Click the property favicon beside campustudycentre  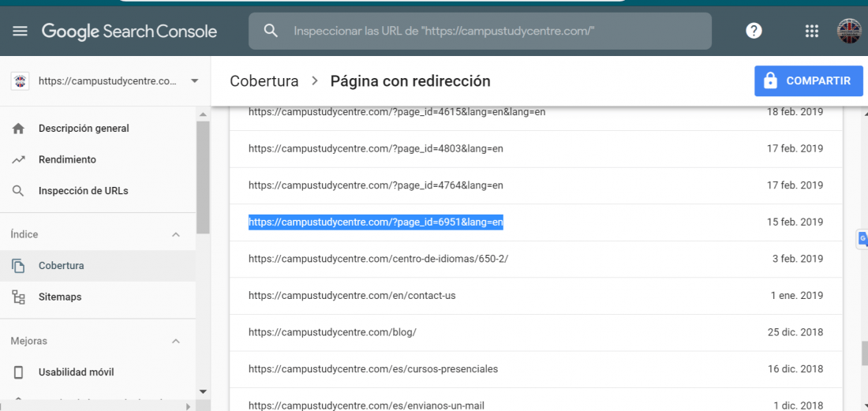(x=20, y=81)
